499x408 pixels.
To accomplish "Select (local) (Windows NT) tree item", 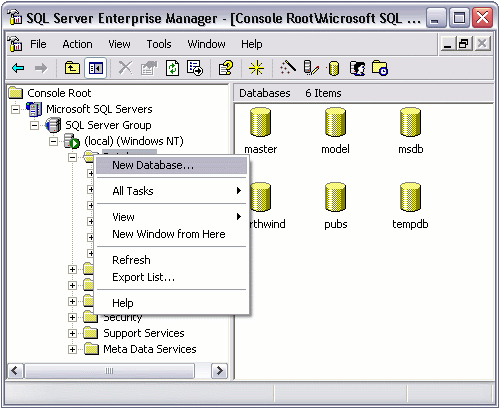I will point(134,141).
